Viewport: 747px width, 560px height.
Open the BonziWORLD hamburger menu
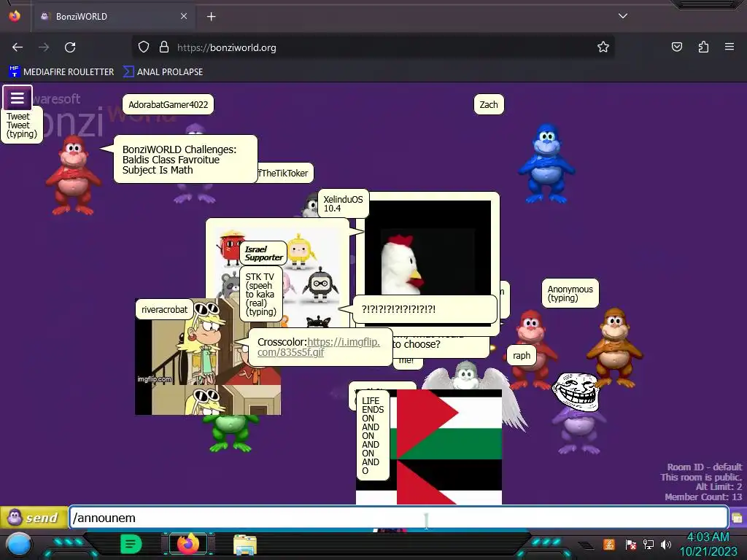[x=18, y=98]
